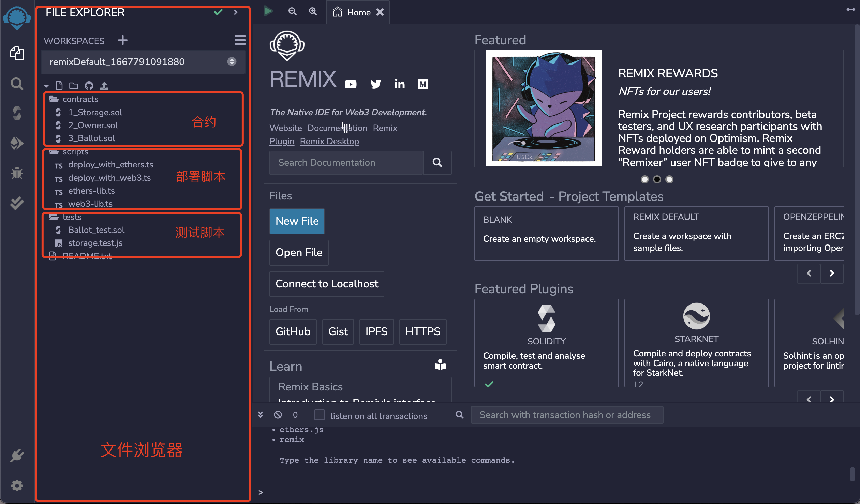This screenshot has width=860, height=504.
Task: Click Connect to Localhost
Action: point(327,284)
